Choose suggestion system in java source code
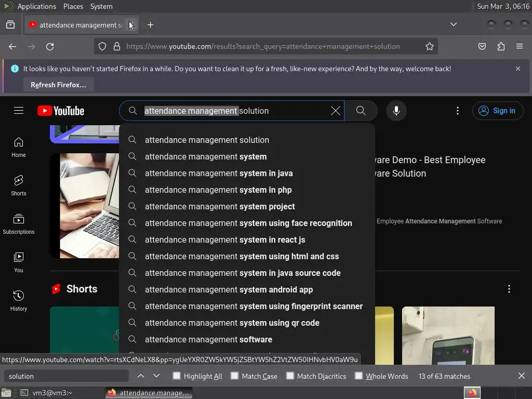The image size is (532, 399). click(247, 273)
